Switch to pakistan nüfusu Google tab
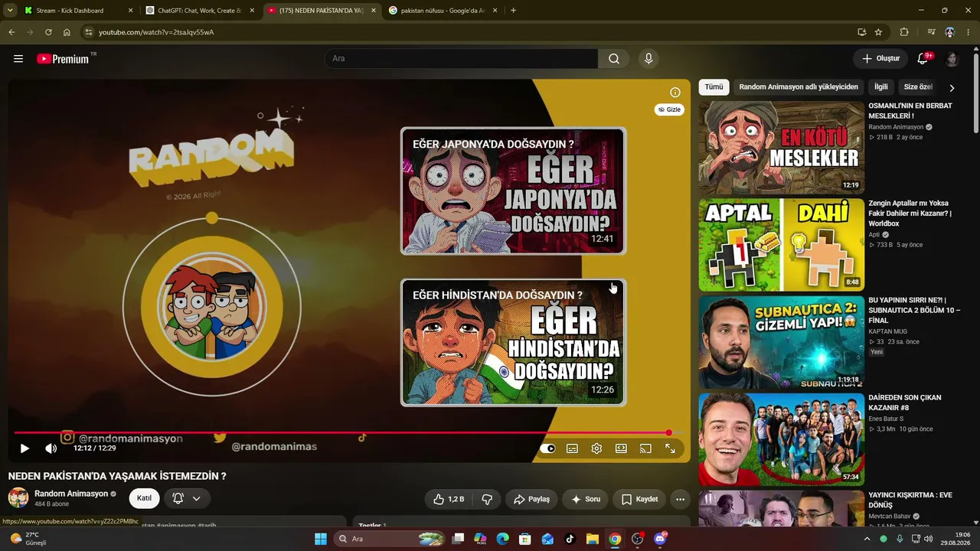The height and width of the screenshot is (551, 980). click(x=444, y=11)
